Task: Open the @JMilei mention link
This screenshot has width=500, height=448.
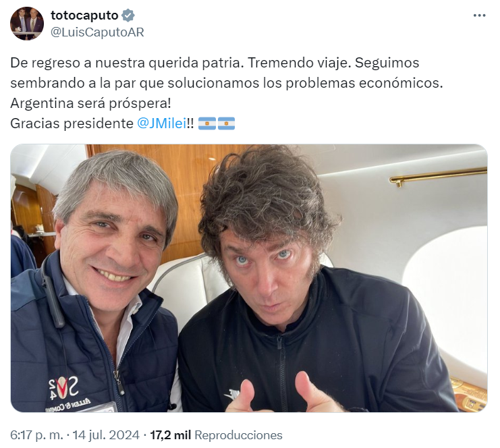Action: pos(162,123)
